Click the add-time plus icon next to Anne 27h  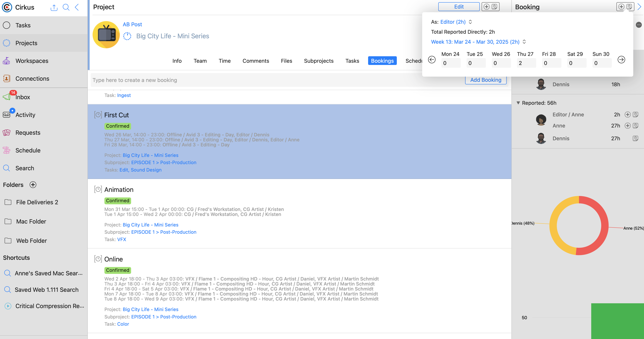tap(628, 126)
